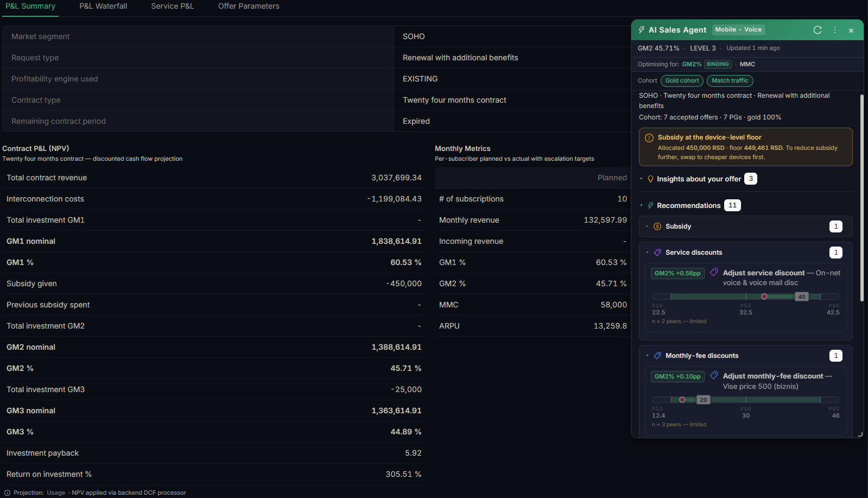Click the Market segment value SOHO

414,36
